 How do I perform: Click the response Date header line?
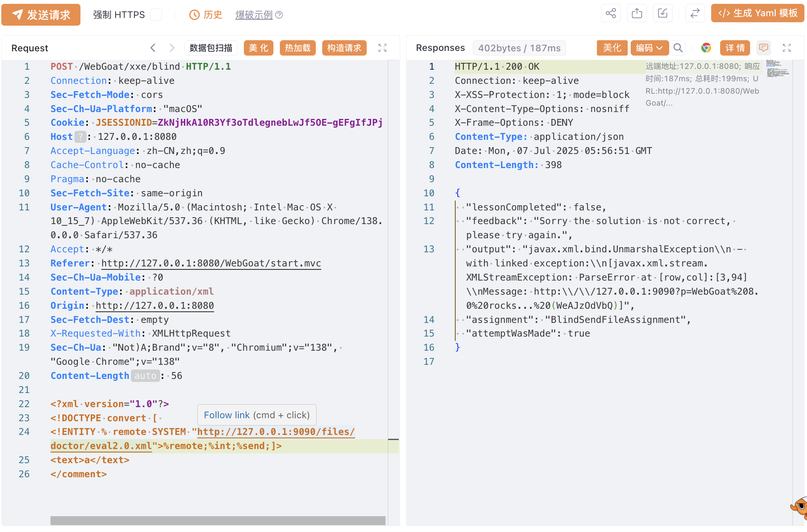(553, 151)
